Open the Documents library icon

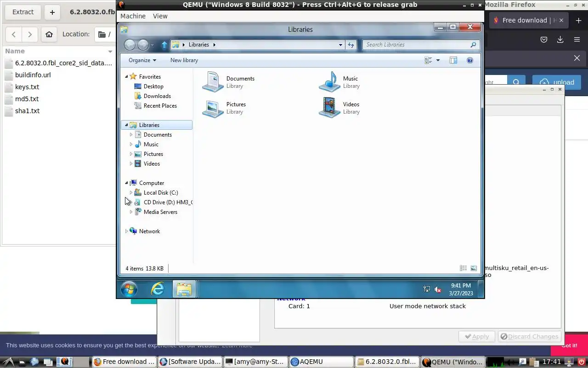pyautogui.click(x=213, y=82)
